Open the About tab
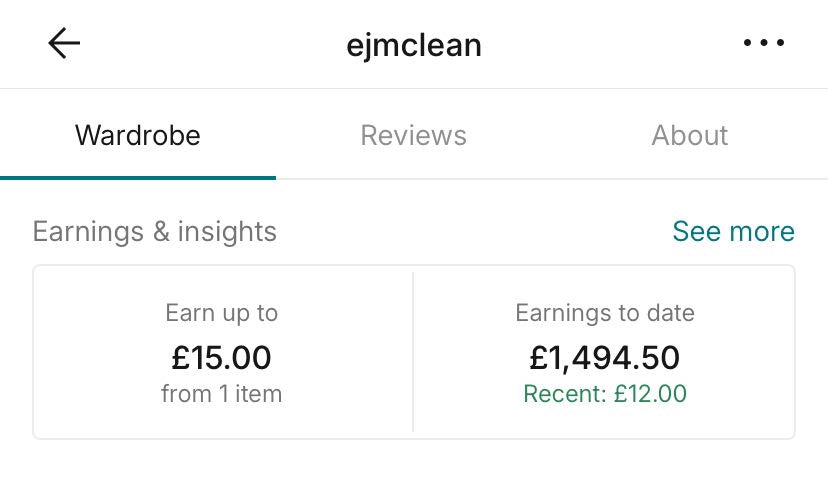Viewport: 828px width, 503px height. [690, 135]
